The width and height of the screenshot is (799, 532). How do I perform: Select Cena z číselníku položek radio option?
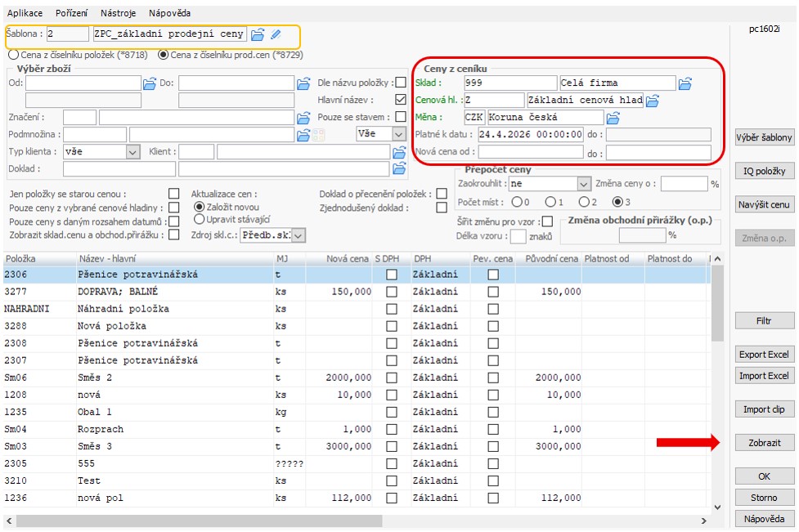point(13,54)
